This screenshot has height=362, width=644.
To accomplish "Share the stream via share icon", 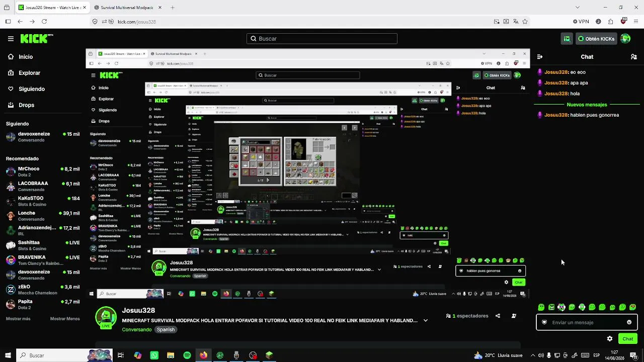I will pos(498,316).
